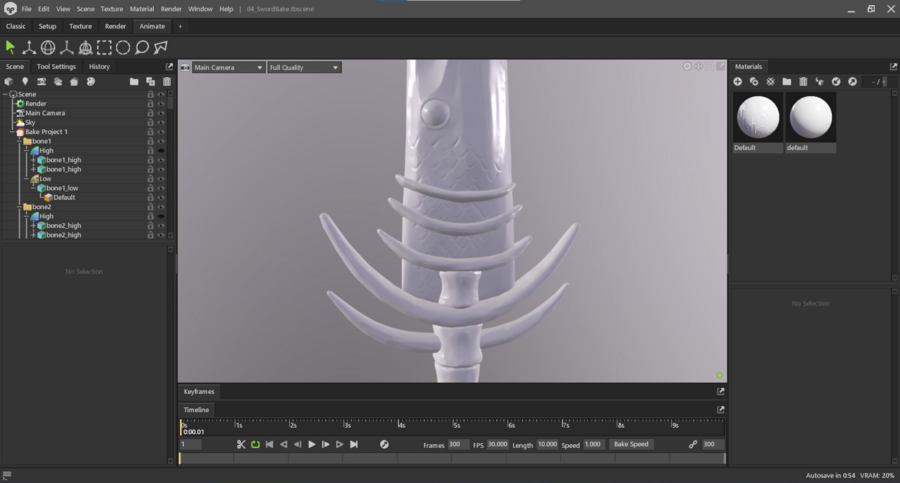Collapse the Scene root node
Screen dimensions: 900x483
click(x=5, y=94)
